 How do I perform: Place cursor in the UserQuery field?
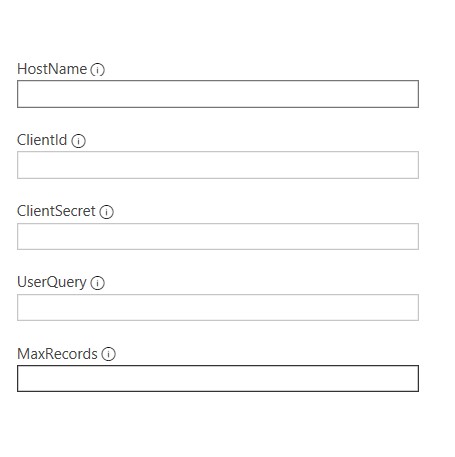tap(218, 307)
